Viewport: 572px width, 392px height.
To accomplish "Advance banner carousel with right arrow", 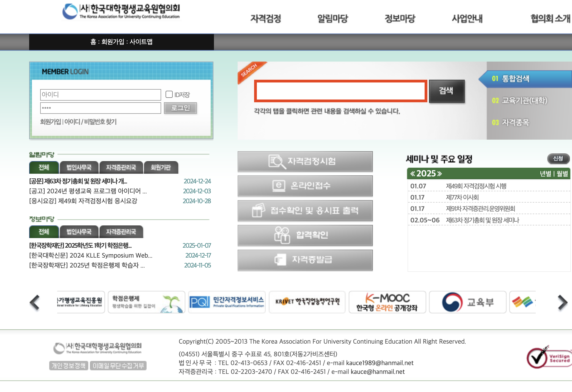I will pyautogui.click(x=562, y=302).
